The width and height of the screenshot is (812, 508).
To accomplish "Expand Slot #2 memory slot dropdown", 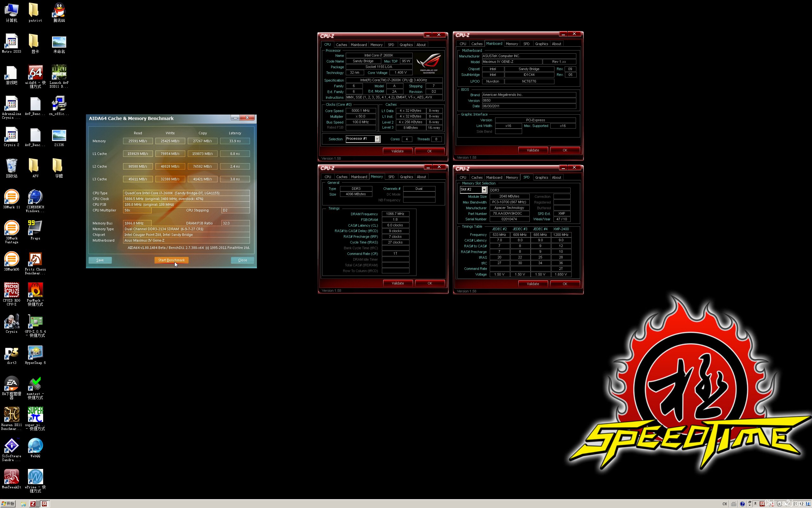I will click(x=484, y=190).
